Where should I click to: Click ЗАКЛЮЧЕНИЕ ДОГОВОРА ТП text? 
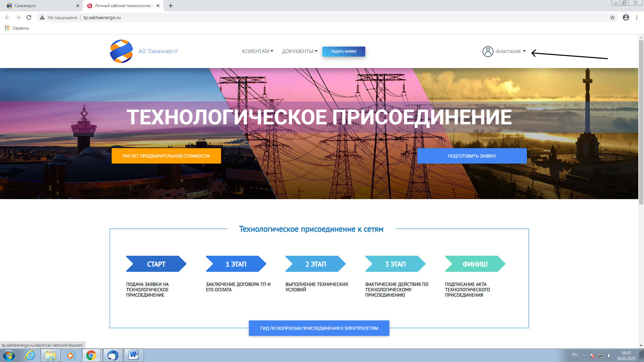point(238,287)
